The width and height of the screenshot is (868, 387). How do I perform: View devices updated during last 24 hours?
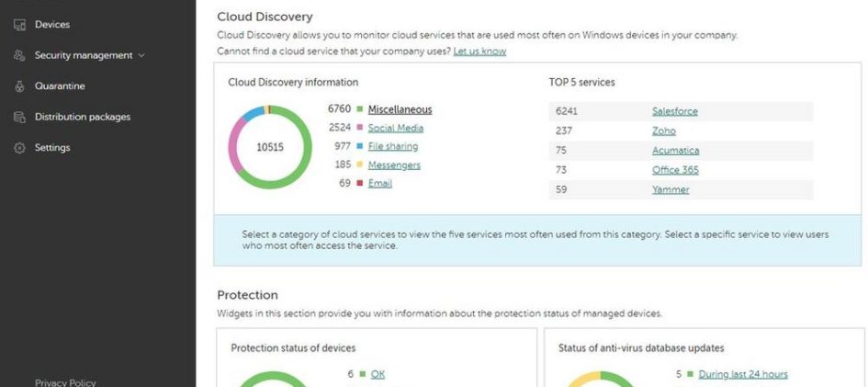[742, 374]
